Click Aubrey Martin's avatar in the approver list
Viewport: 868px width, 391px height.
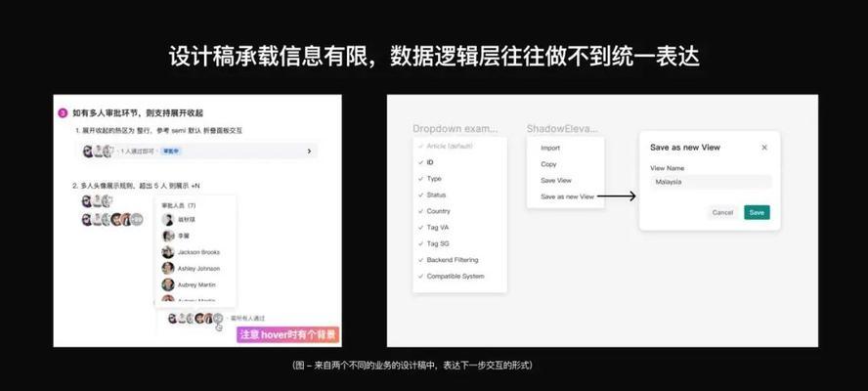168,284
